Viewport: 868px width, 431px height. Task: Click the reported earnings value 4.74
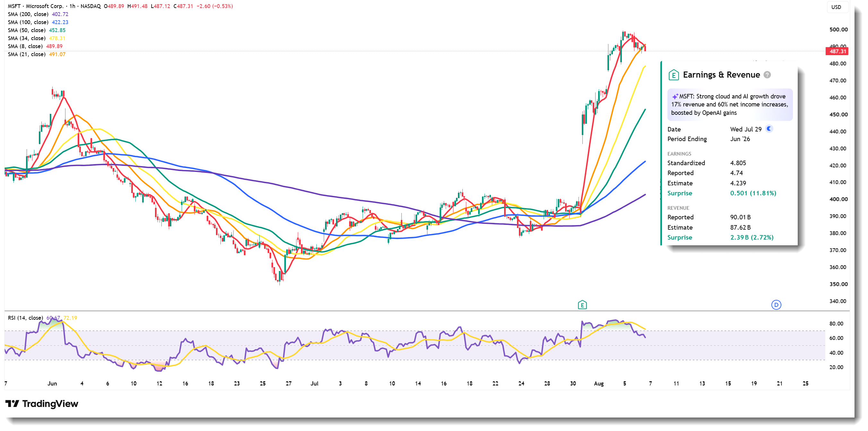click(736, 173)
